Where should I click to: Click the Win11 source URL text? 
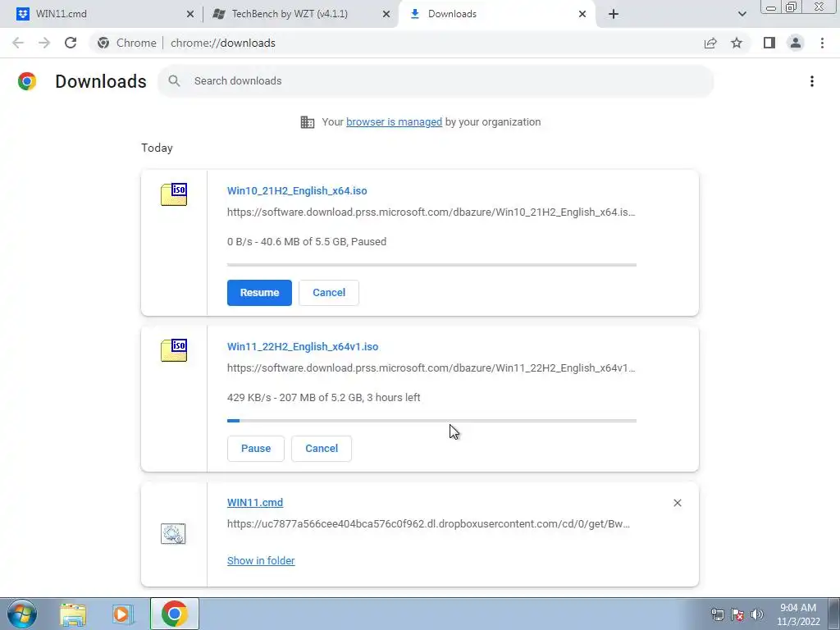click(431, 368)
